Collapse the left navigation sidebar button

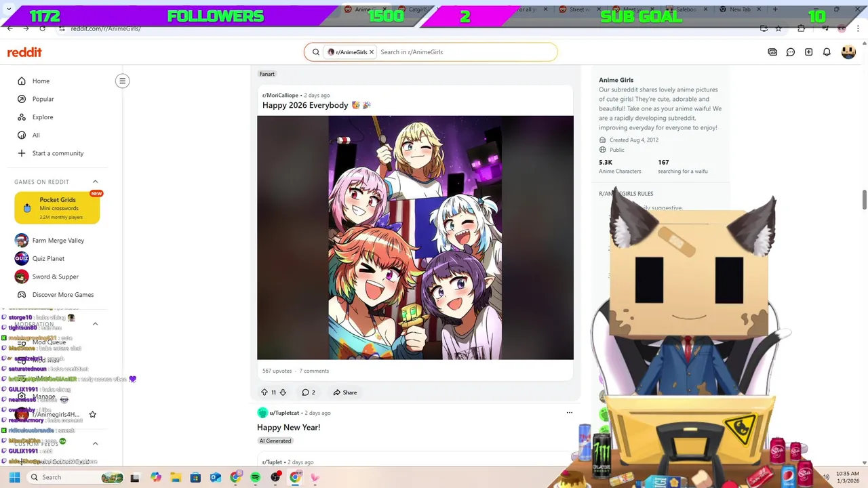tap(122, 81)
